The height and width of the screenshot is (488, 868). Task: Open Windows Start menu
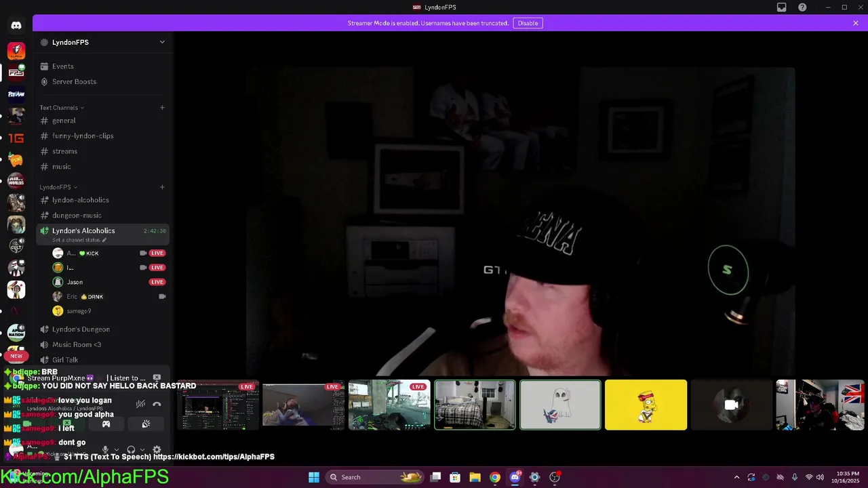pos(314,477)
